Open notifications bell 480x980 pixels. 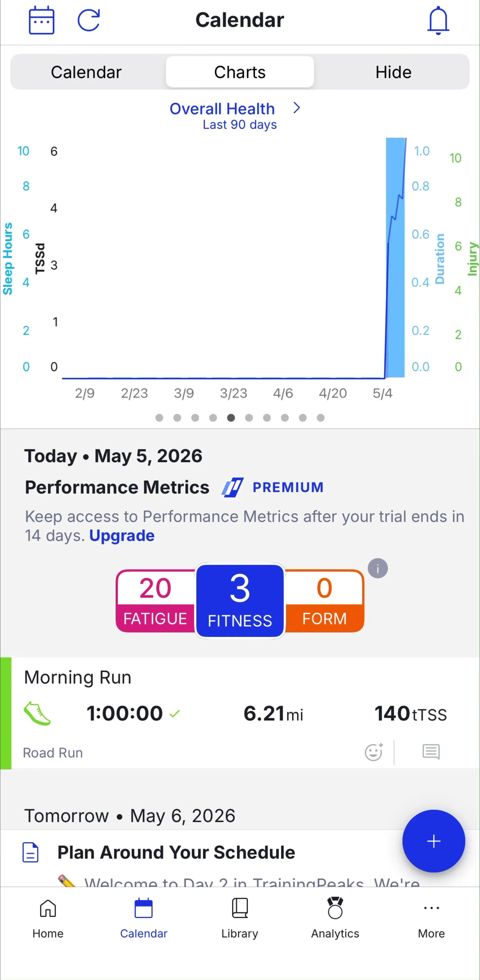click(x=438, y=21)
